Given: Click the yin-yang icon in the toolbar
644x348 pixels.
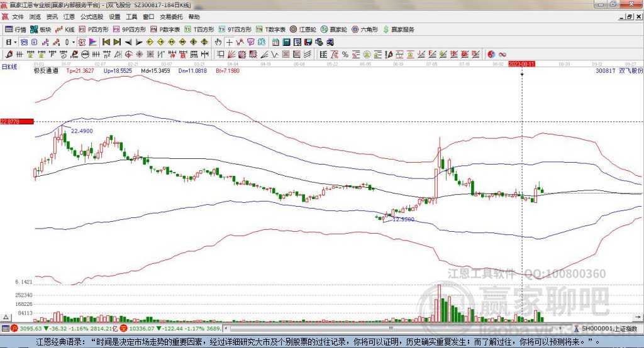Looking at the screenshot, I should pyautogui.click(x=492, y=54).
